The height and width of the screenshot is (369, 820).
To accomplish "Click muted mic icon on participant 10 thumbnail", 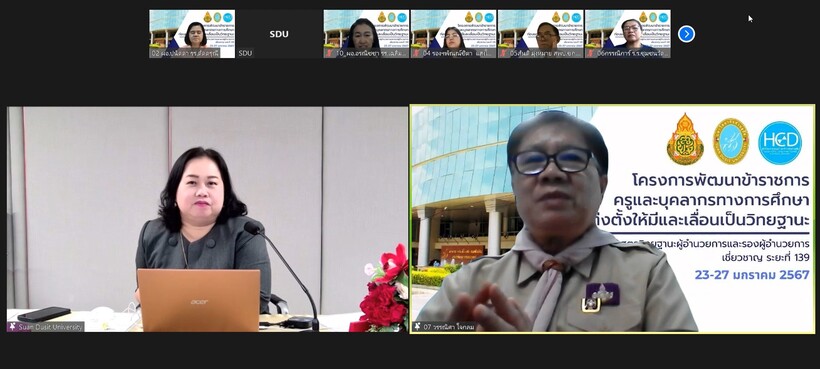I will (327, 53).
